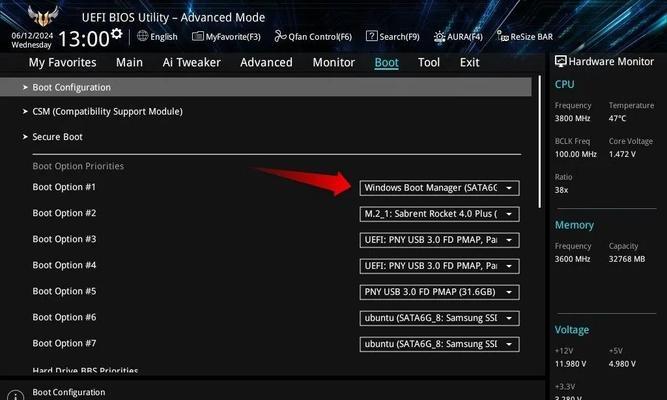
Task: Click the 06/12/2024 Wednesday date
Action: 32,40
